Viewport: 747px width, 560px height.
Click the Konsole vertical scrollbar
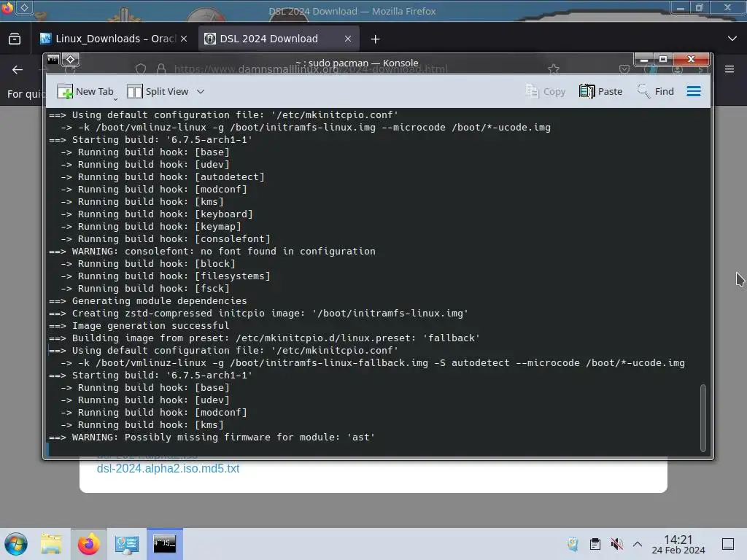[703, 417]
